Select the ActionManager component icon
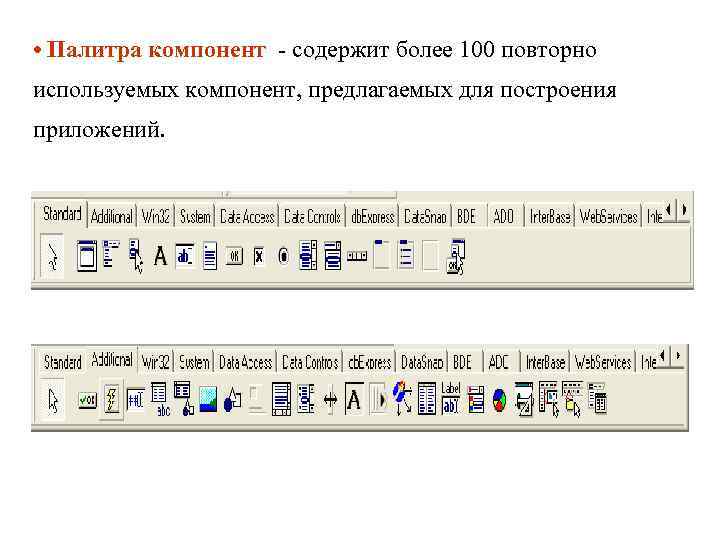The width and height of the screenshot is (720, 540). click(x=523, y=399)
